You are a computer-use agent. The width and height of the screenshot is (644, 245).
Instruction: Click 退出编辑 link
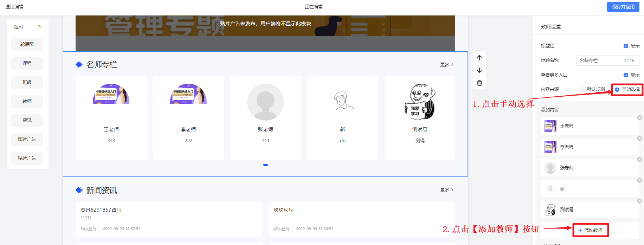coord(14,7)
